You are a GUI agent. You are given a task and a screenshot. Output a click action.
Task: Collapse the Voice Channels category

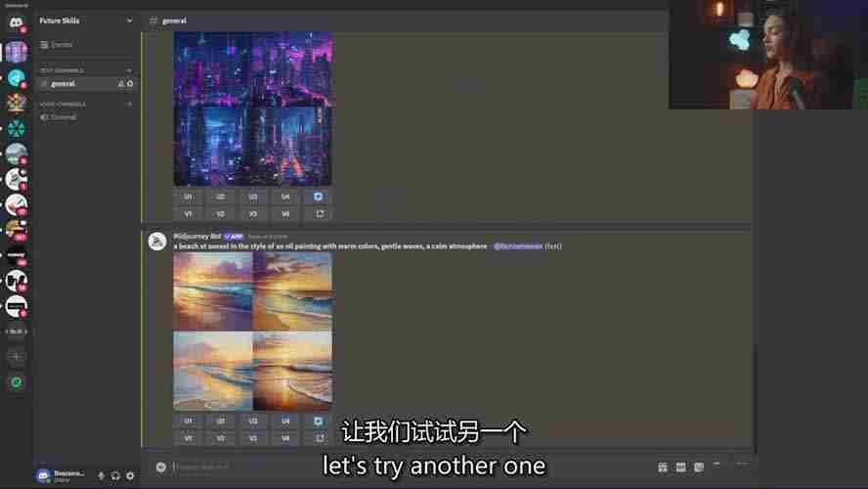[63, 104]
